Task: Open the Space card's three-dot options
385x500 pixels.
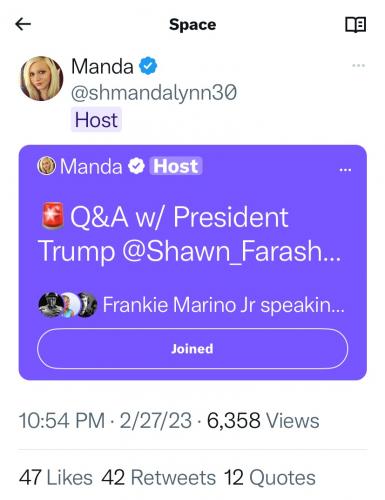Action: click(x=345, y=170)
